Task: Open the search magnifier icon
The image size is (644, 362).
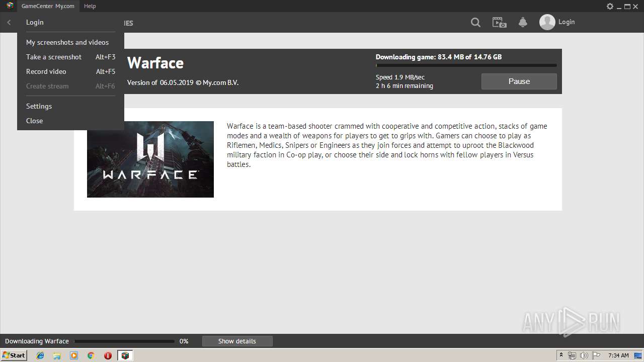Action: [x=475, y=22]
